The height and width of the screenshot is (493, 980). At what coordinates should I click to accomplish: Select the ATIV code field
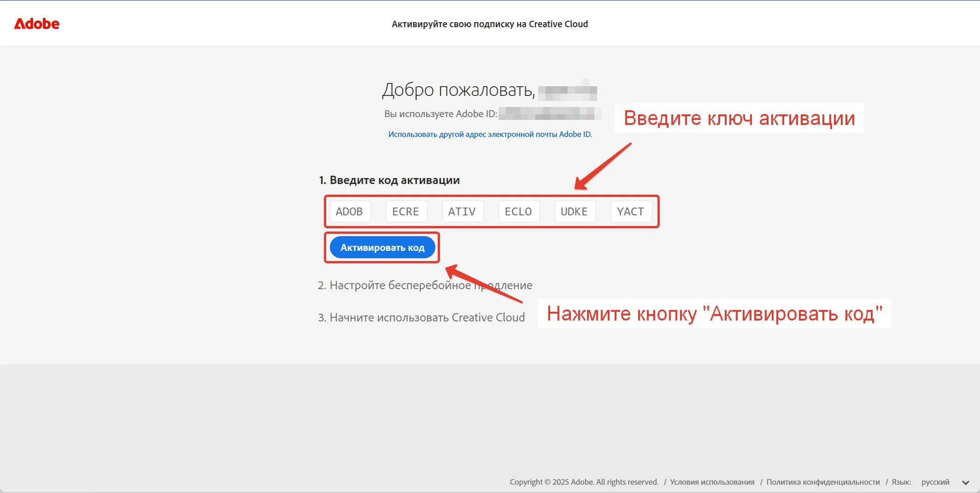[463, 211]
